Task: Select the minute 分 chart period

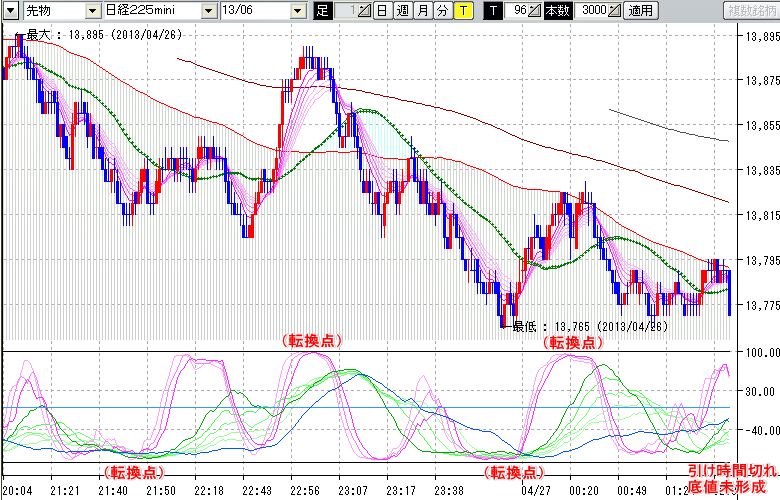Action: click(443, 10)
